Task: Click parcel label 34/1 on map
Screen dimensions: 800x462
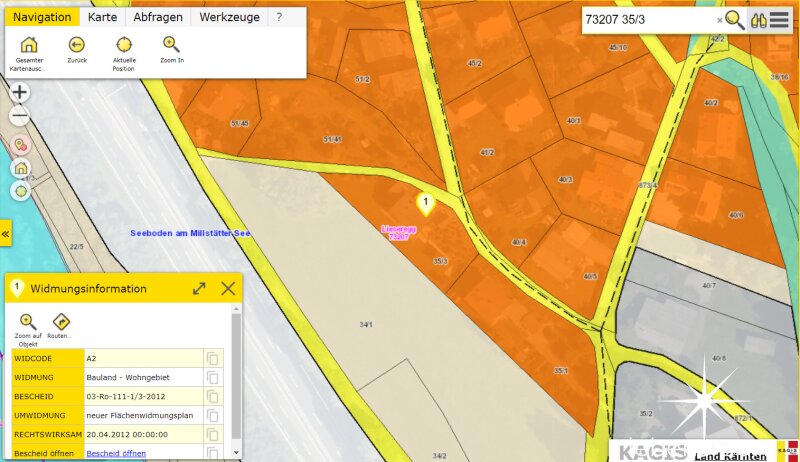Action: pos(366,324)
